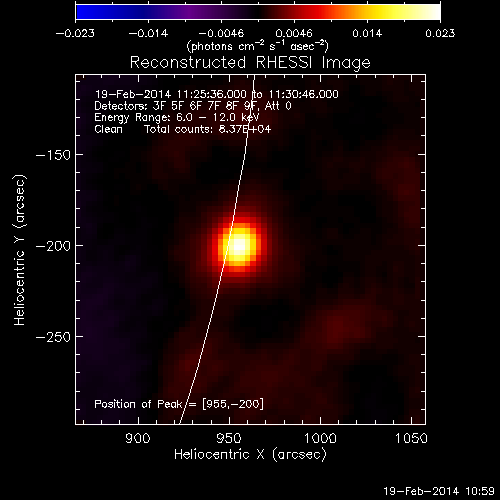Select the Reconstructed RHESSI Image title

(250, 63)
